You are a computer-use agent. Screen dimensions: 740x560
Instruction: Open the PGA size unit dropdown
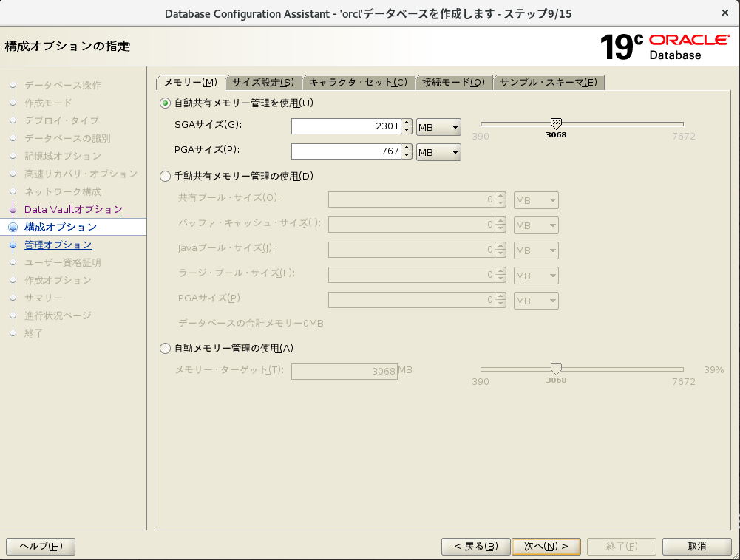click(438, 152)
